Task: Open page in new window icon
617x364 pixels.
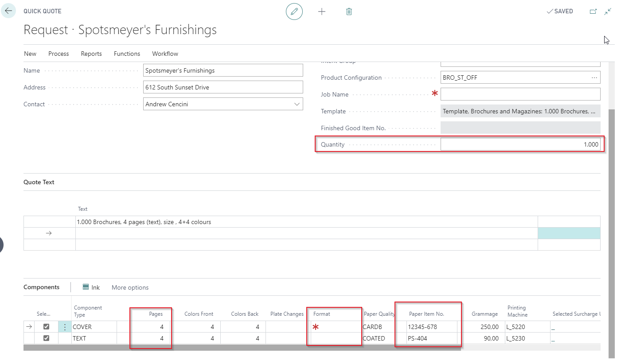Action: click(593, 12)
